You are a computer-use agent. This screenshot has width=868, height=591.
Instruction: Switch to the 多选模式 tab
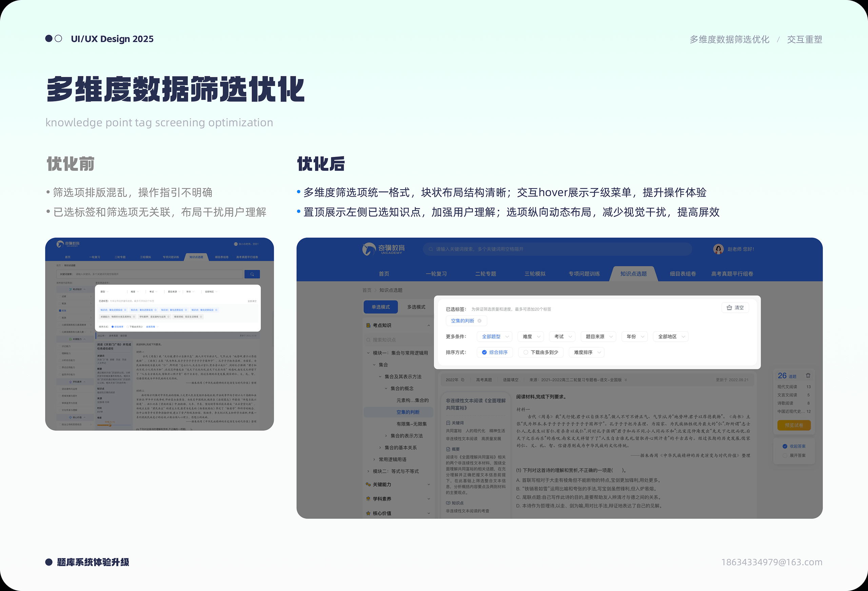click(416, 307)
